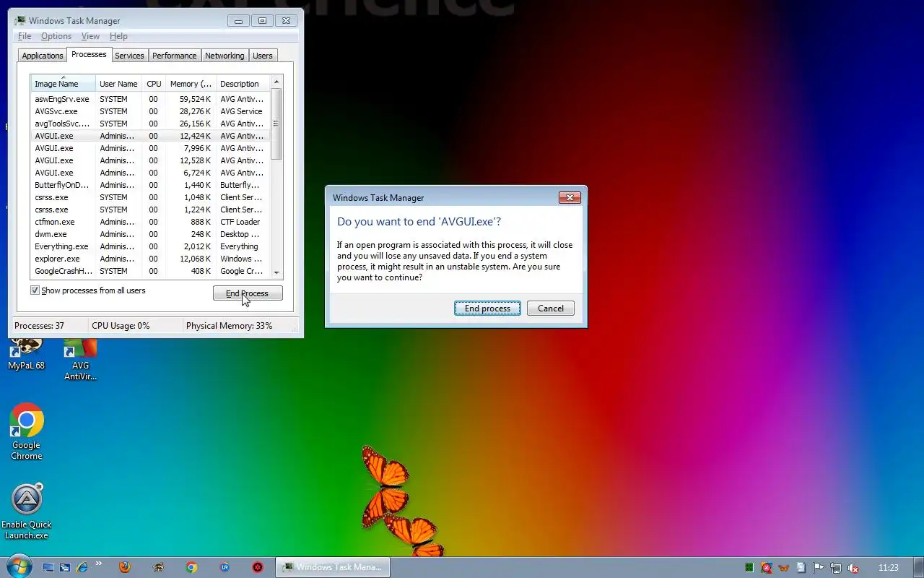This screenshot has width=924, height=578.
Task: Open Google Chrome from the taskbar
Action: (191, 568)
